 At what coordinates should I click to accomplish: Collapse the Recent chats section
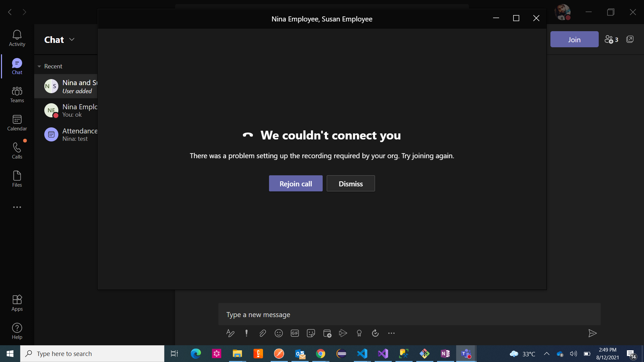[39, 66]
